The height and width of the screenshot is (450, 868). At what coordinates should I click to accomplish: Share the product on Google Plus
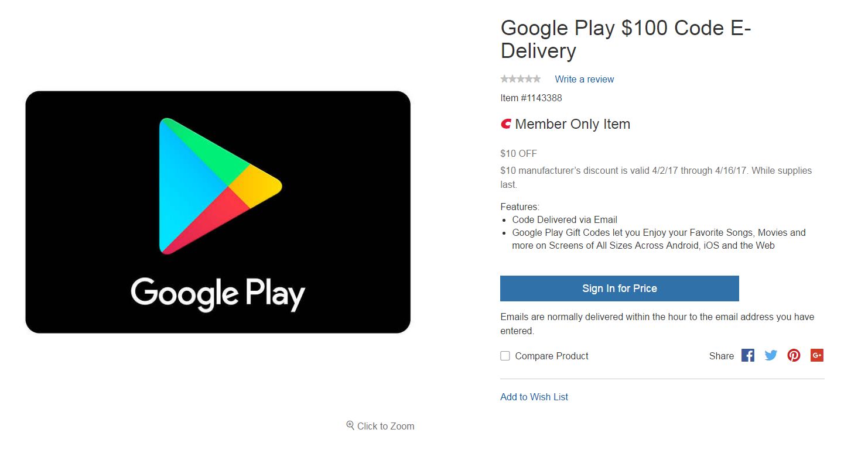[817, 355]
